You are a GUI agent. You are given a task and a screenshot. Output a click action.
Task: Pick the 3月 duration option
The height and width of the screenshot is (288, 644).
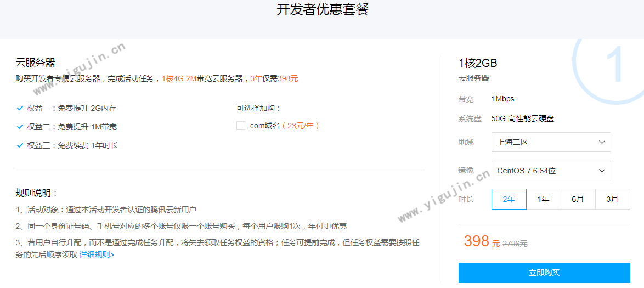(x=612, y=199)
